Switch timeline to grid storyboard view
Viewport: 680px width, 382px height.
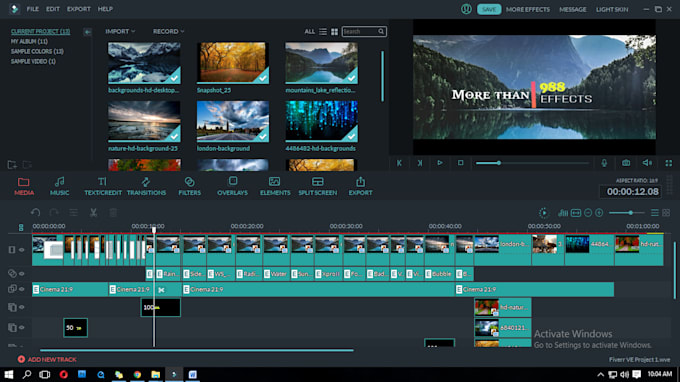666,213
